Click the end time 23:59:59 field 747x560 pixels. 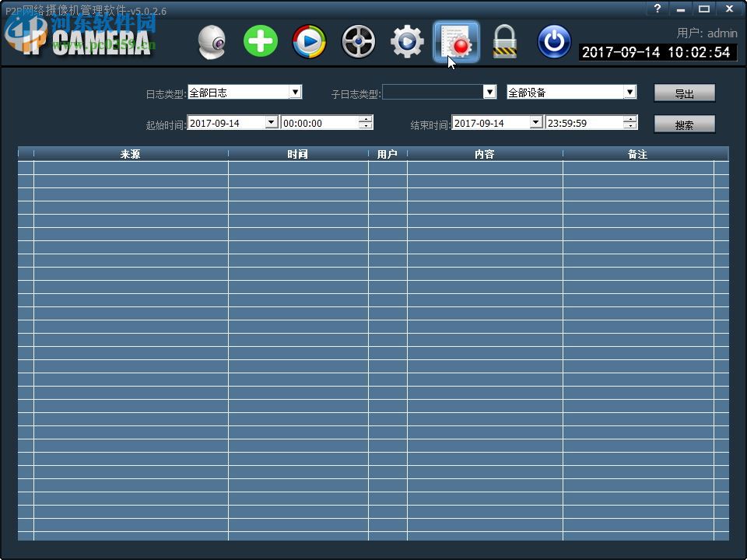click(x=584, y=123)
